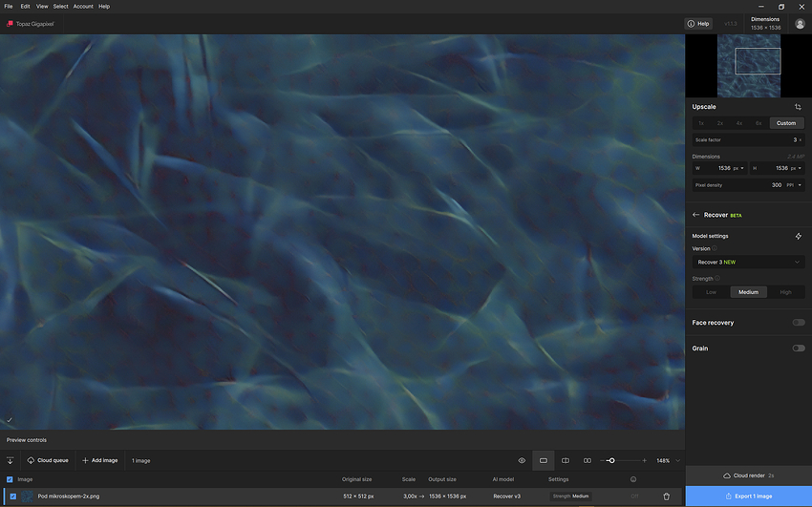
Task: Toggle the eye preview visibility icon
Action: pos(522,460)
